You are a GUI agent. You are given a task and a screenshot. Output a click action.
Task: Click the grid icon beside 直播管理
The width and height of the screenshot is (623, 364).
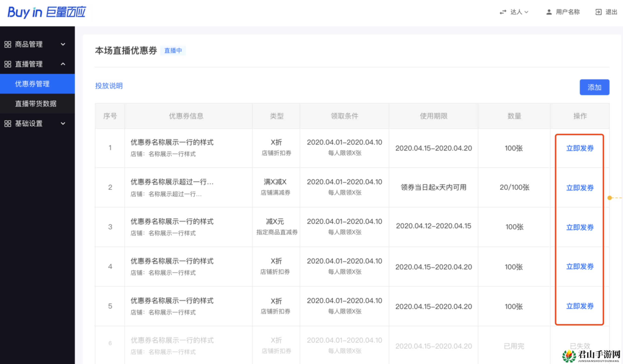click(x=8, y=64)
